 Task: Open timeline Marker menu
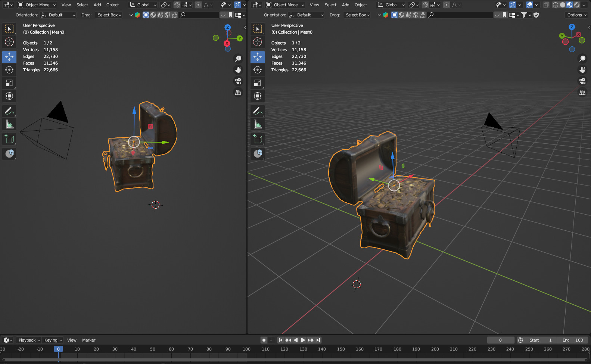pyautogui.click(x=88, y=340)
